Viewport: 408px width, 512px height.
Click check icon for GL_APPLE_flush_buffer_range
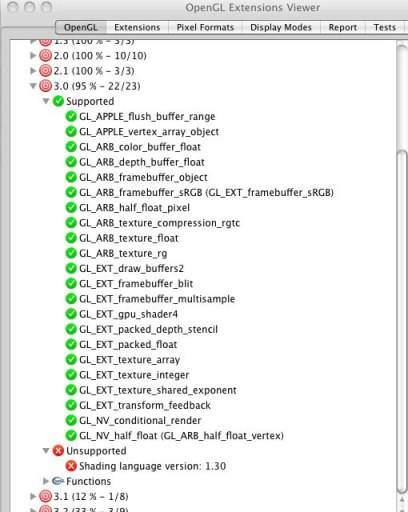[71, 116]
